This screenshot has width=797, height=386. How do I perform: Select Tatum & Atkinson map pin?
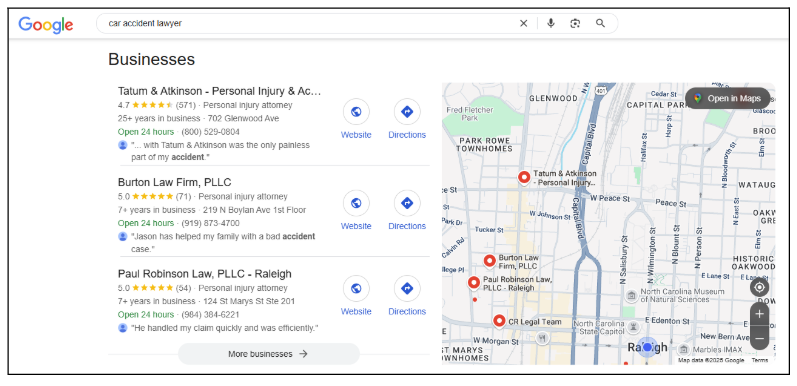click(524, 177)
